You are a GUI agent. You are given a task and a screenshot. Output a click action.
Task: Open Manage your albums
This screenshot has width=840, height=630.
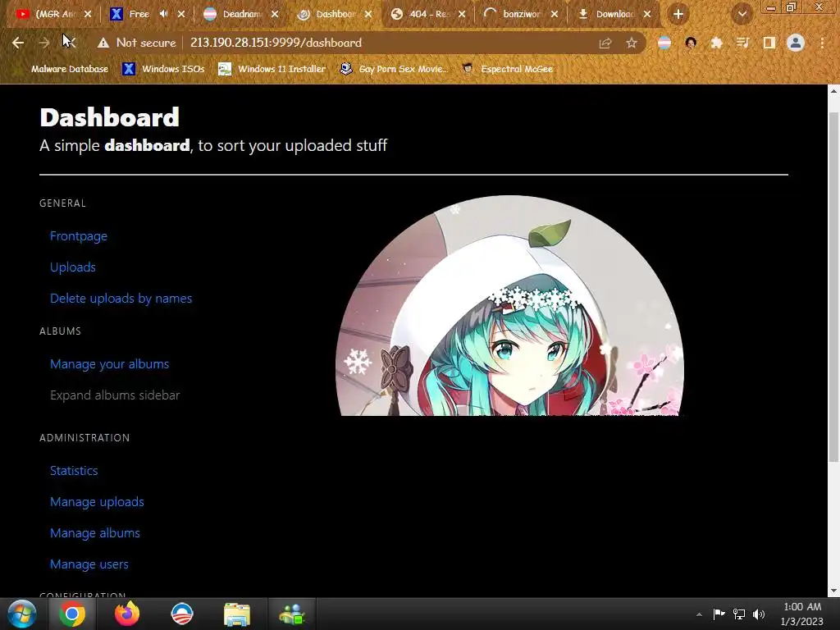point(110,364)
